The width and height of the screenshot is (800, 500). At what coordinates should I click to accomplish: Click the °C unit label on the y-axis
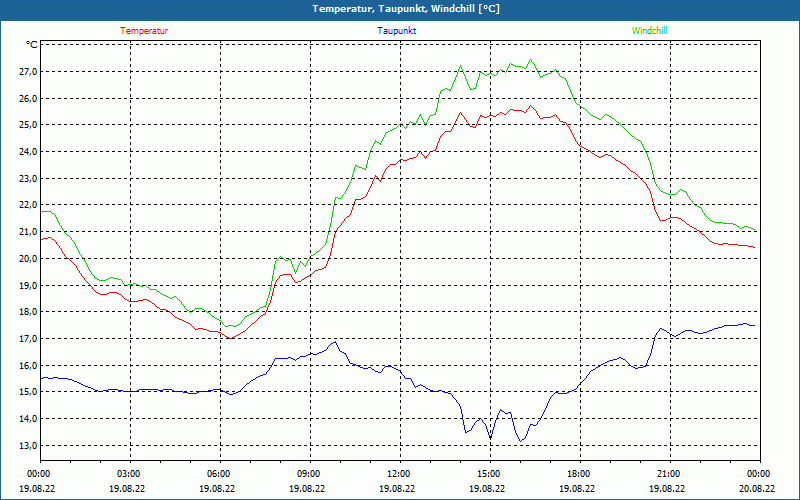tap(32, 45)
